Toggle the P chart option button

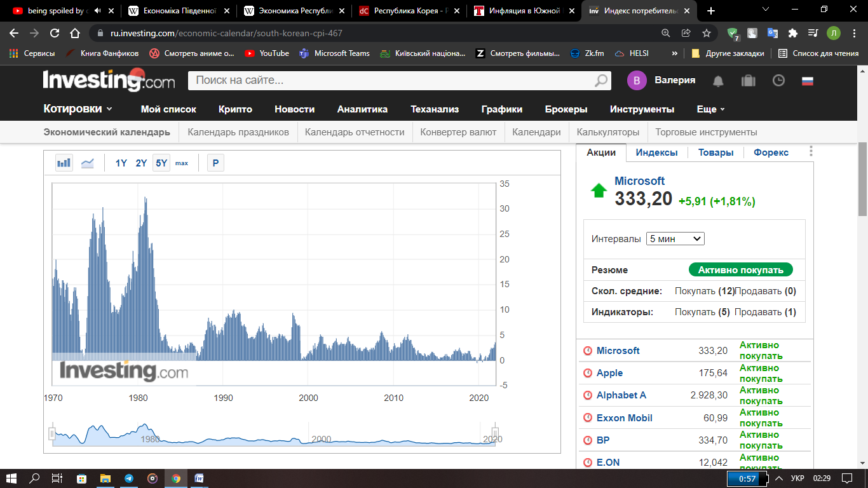click(215, 163)
